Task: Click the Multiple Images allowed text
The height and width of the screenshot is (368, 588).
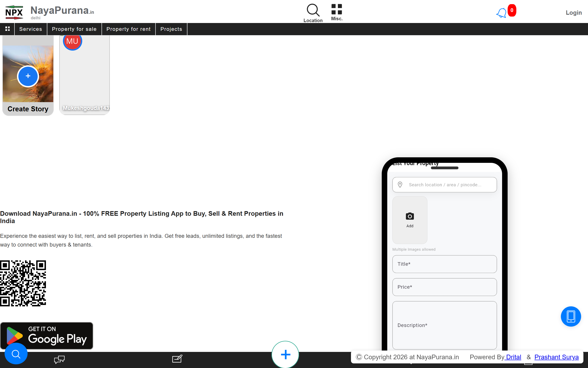Action: [414, 250]
